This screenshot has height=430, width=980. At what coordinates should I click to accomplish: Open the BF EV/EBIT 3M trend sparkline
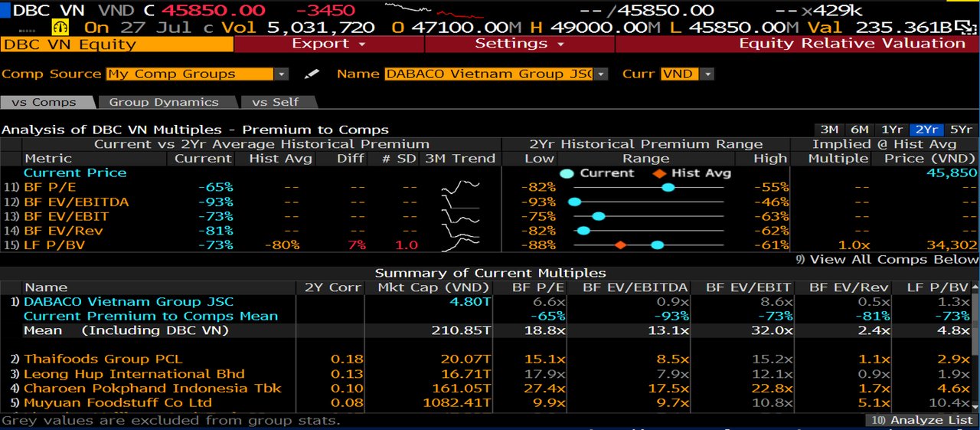pos(461,216)
